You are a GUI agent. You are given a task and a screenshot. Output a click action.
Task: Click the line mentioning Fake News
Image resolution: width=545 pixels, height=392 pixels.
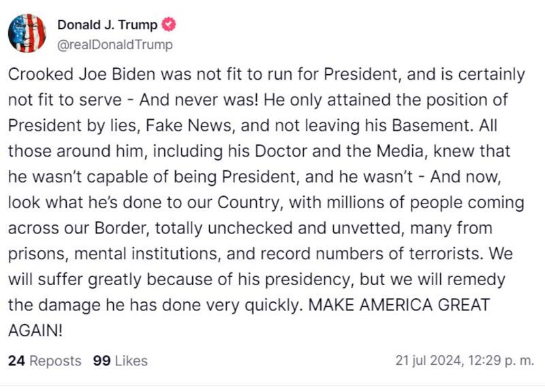253,126
